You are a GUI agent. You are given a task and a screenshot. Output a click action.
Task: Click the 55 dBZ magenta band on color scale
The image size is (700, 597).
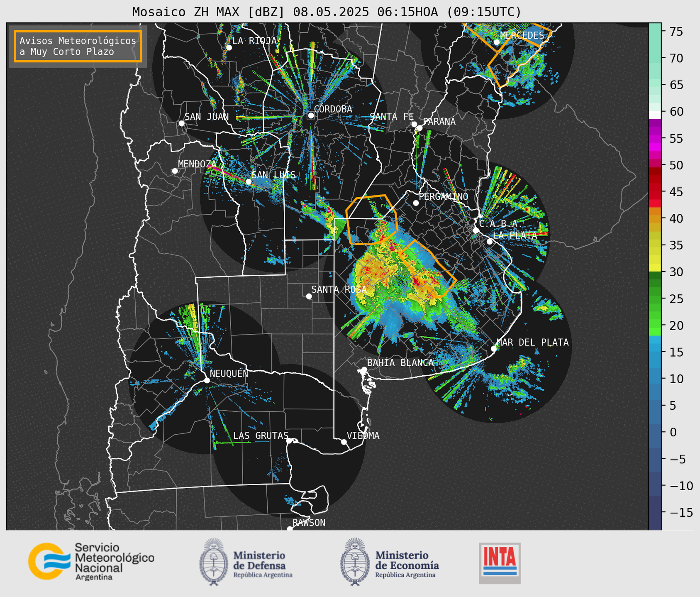tap(655, 138)
